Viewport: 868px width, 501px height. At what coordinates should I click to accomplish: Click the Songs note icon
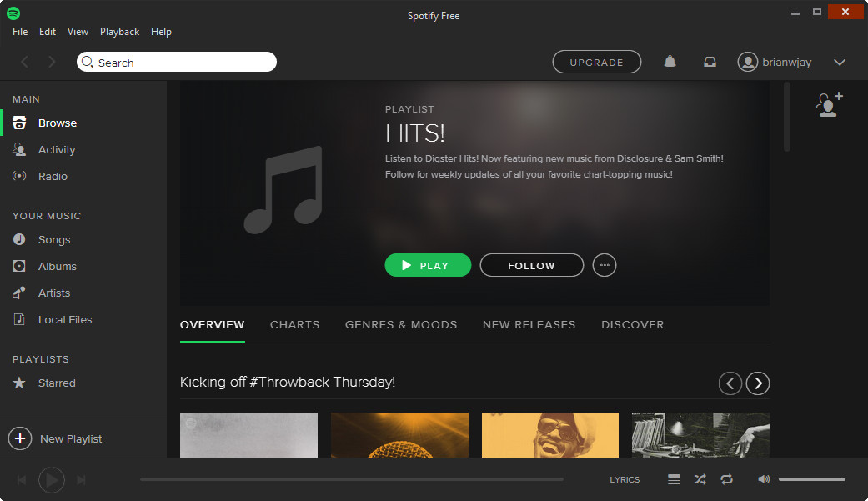19,239
